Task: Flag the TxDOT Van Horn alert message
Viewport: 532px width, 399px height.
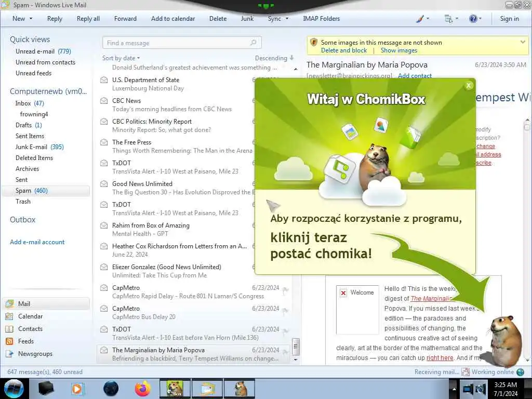Action: (x=286, y=331)
